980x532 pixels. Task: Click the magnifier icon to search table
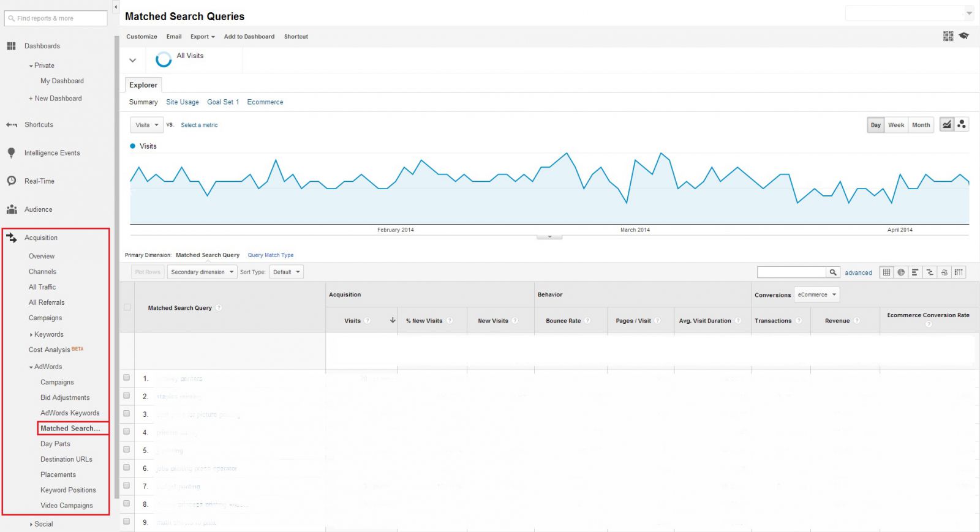click(x=833, y=272)
